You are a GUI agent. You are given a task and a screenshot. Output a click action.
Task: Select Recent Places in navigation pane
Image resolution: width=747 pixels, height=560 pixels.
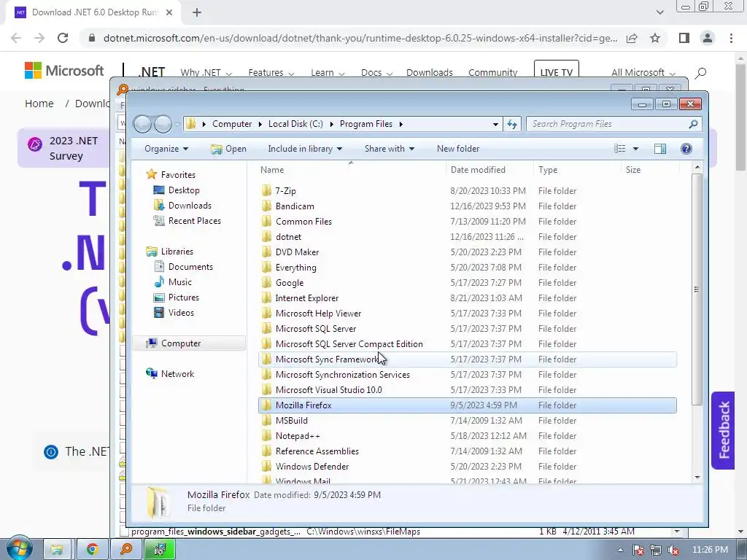[194, 220]
